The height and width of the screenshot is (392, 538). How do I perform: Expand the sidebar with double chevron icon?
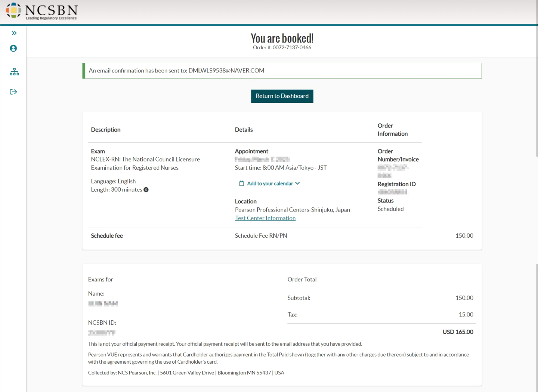14,33
